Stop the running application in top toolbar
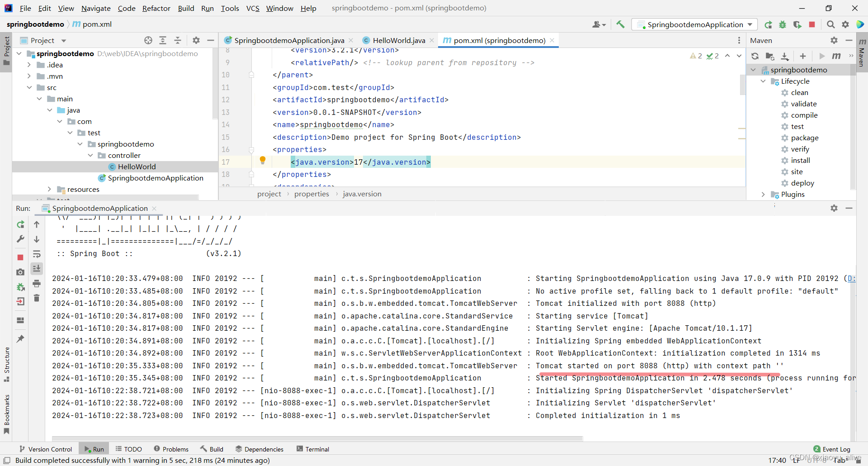 point(812,24)
